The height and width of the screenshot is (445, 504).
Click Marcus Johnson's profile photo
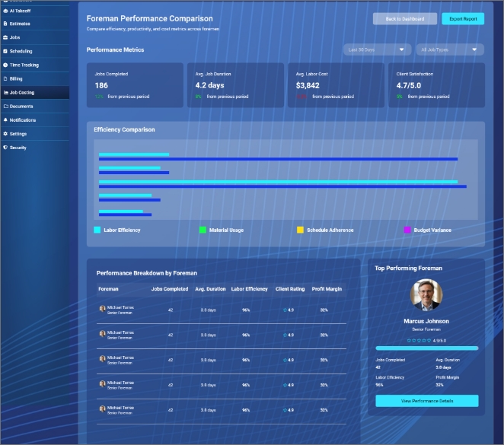[x=426, y=294]
